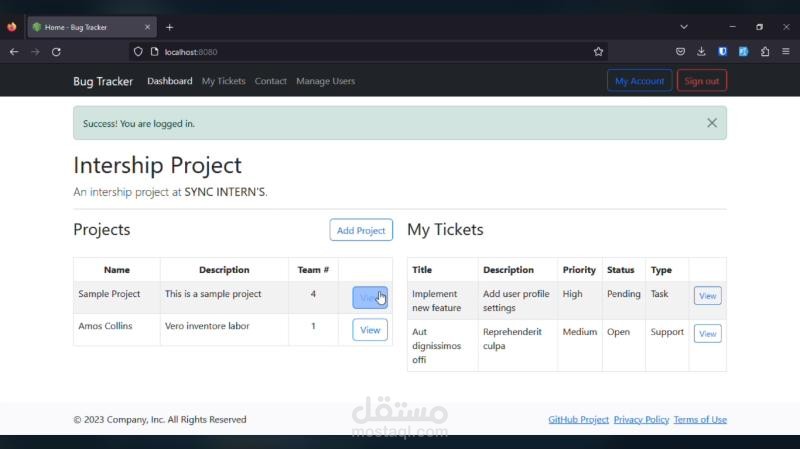This screenshot has height=449, width=800.
Task: Expand the list all tabs chevron
Action: coord(684,27)
